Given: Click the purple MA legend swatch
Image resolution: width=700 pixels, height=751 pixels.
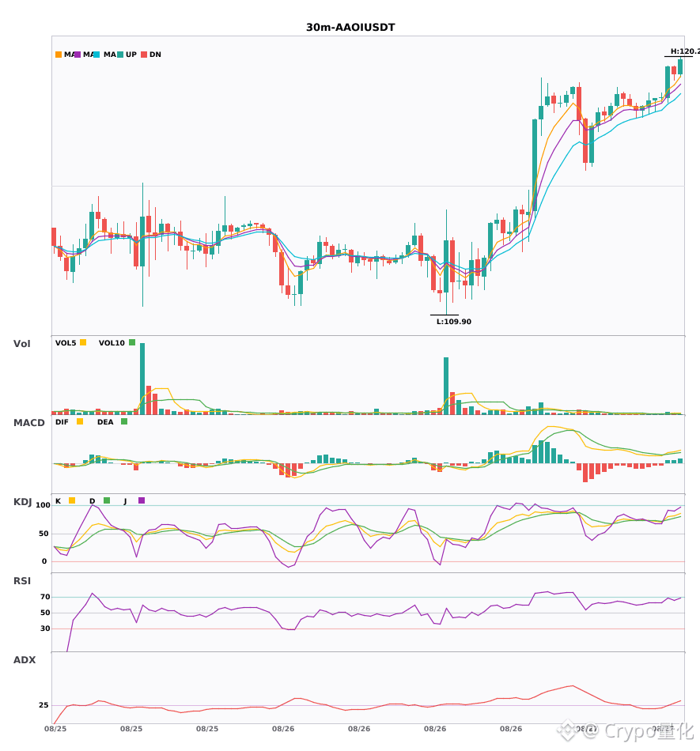Looking at the screenshot, I should click(78, 55).
